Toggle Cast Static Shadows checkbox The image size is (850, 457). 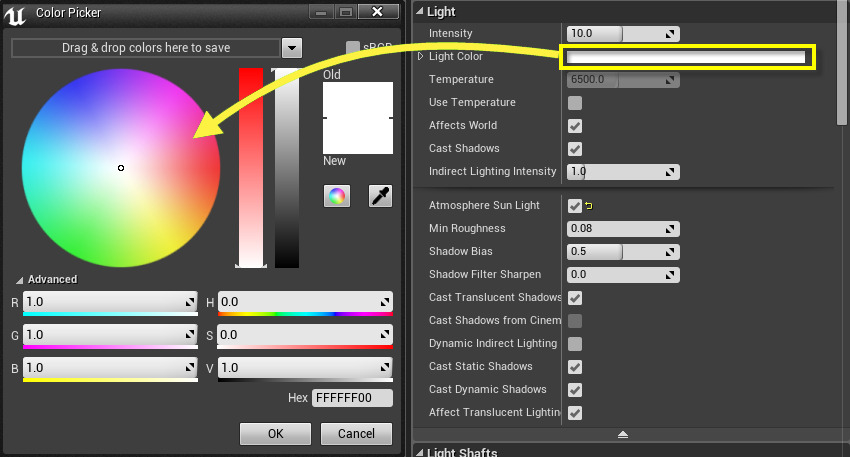coord(575,367)
